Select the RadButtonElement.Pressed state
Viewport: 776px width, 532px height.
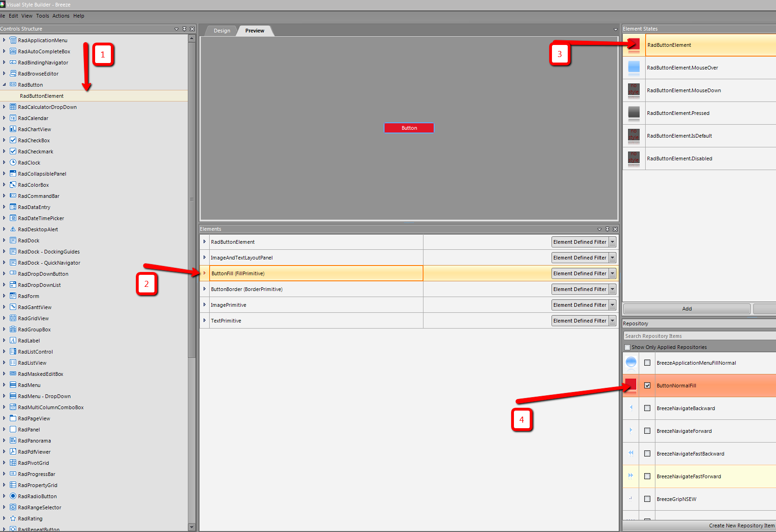tap(699, 113)
